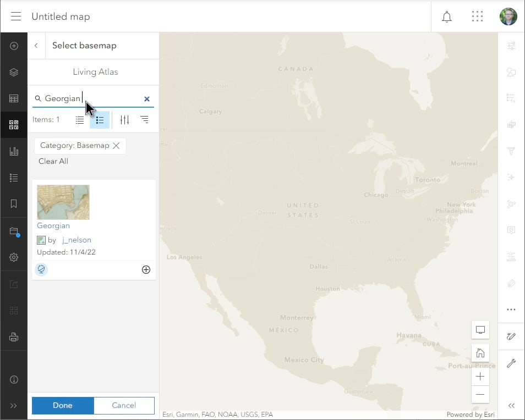
Task: Click the notifications bell icon
Action: [x=447, y=16]
